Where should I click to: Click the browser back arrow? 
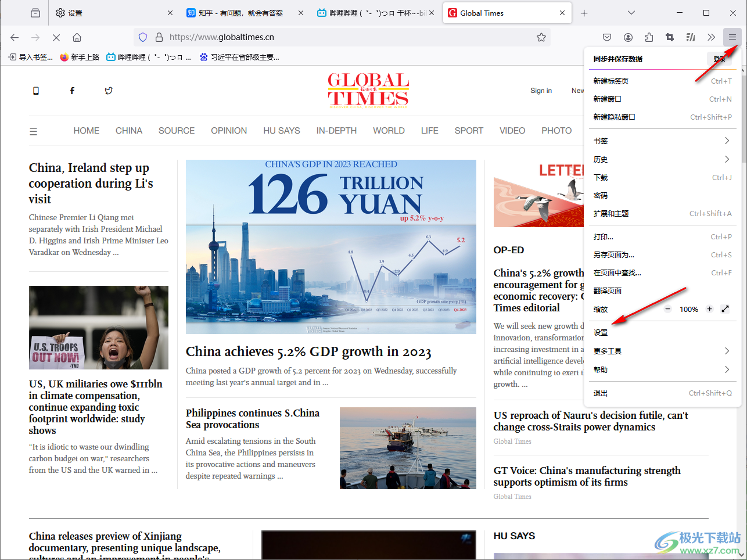(x=15, y=37)
